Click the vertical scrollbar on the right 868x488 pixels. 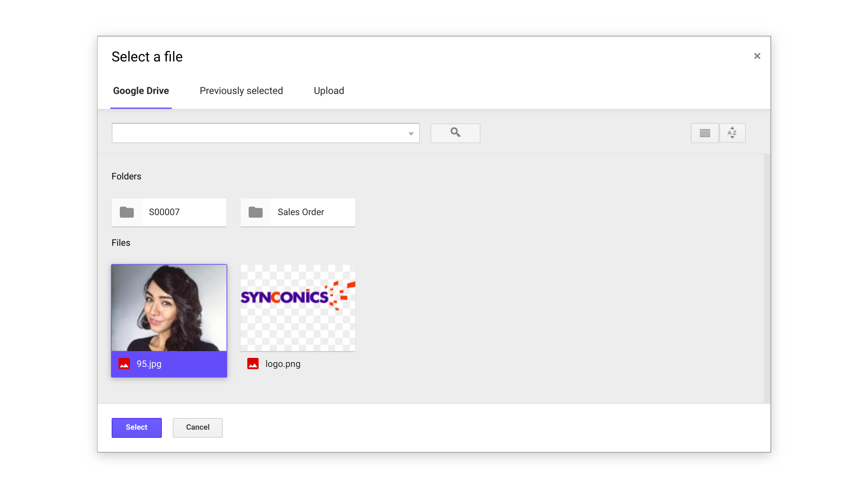click(767, 278)
